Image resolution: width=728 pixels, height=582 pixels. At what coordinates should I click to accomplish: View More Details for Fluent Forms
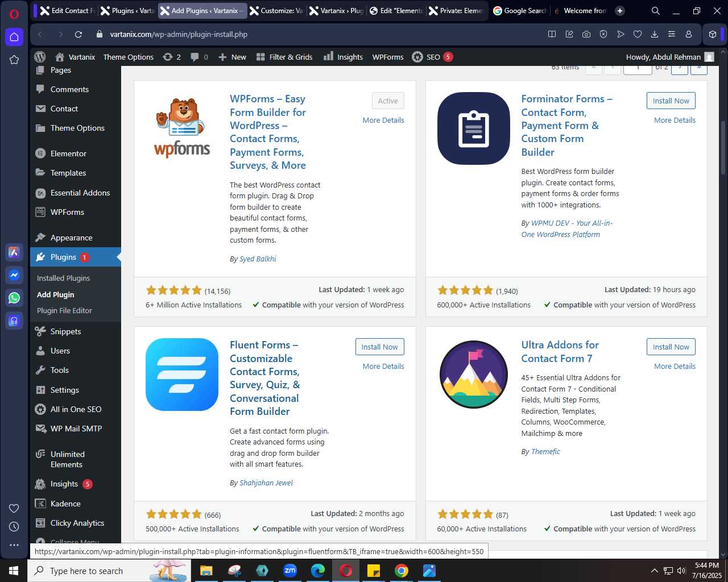[383, 366]
